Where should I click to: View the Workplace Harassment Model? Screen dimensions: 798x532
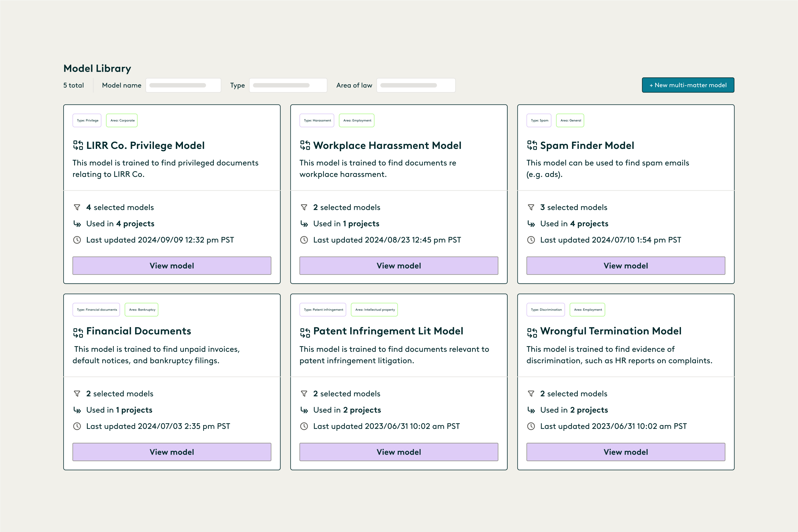click(399, 266)
